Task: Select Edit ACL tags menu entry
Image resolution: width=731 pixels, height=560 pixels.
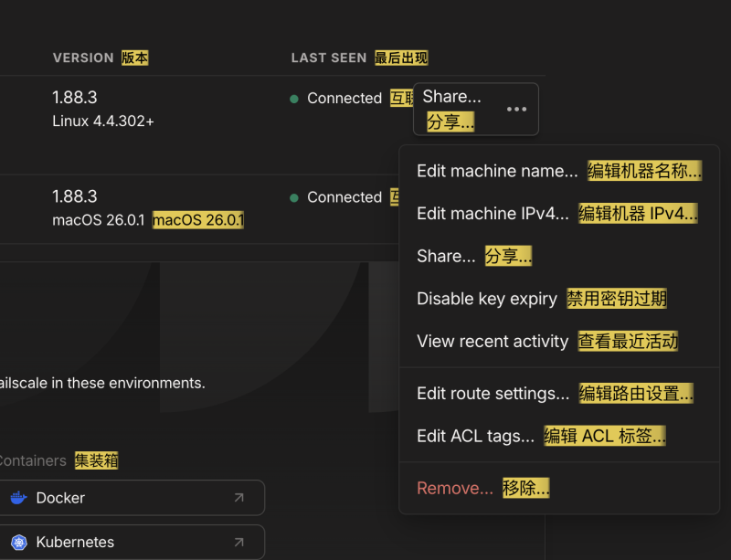Action: pos(475,437)
